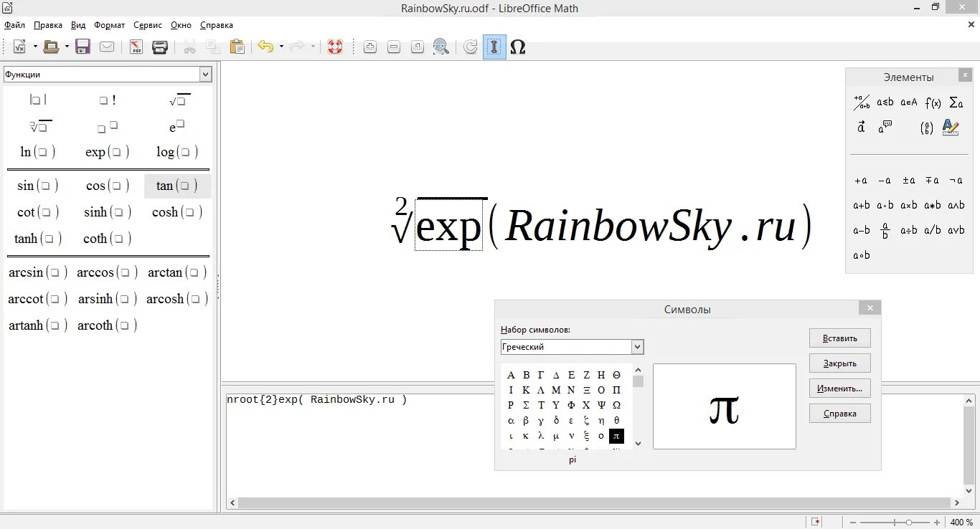This screenshot has width=980, height=529.
Task: Insert the ¬a logical NOT element
Action: pos(956,181)
